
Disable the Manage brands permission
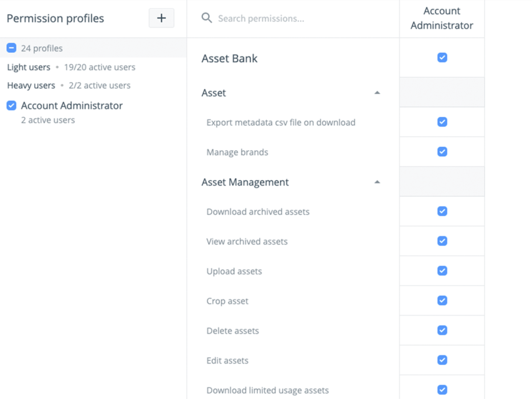click(x=442, y=152)
